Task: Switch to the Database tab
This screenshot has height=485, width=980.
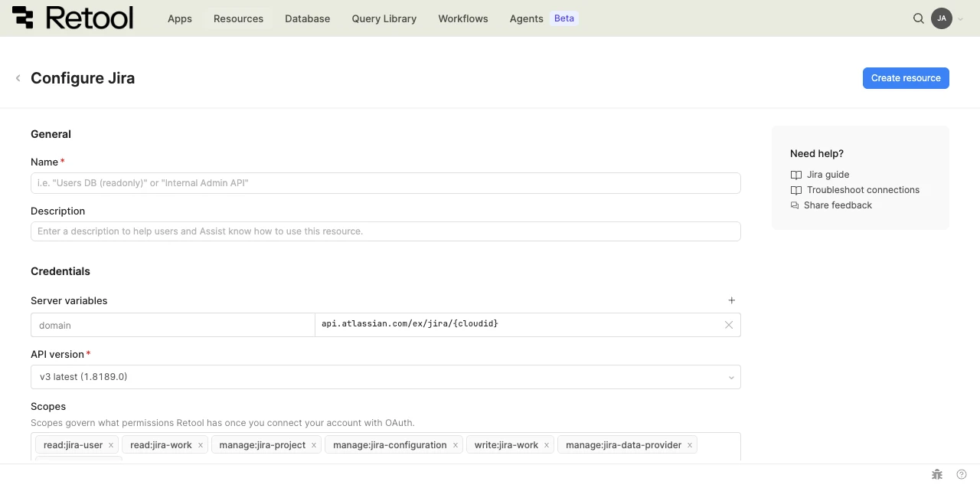Action: point(308,18)
